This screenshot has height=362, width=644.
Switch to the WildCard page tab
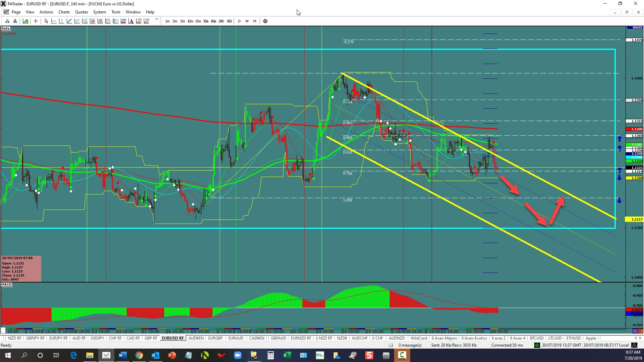[x=419, y=338]
